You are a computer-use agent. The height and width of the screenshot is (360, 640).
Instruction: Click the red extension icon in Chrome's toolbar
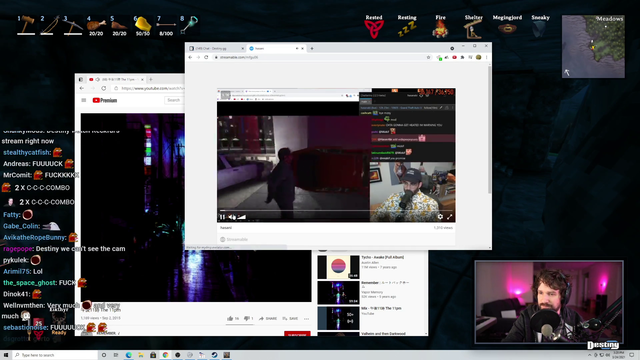pyautogui.click(x=454, y=57)
